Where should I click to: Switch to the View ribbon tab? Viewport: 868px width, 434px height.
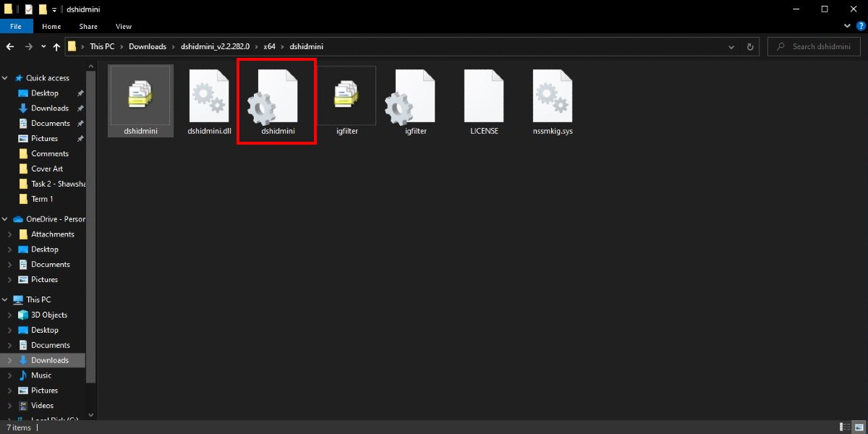click(x=123, y=26)
